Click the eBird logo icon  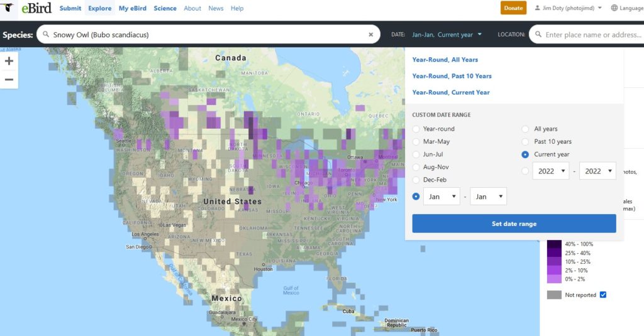tap(9, 8)
